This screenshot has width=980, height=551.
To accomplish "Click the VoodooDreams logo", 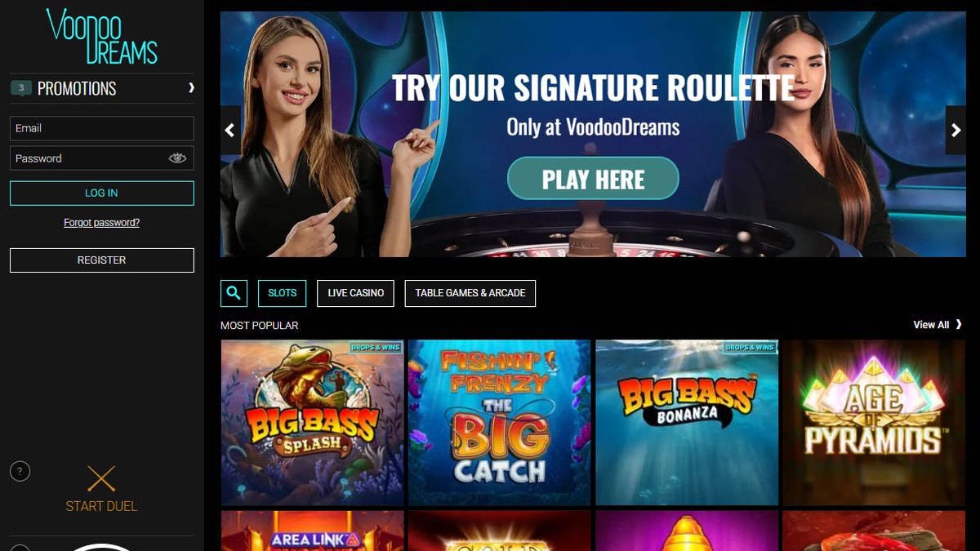I will click(101, 37).
